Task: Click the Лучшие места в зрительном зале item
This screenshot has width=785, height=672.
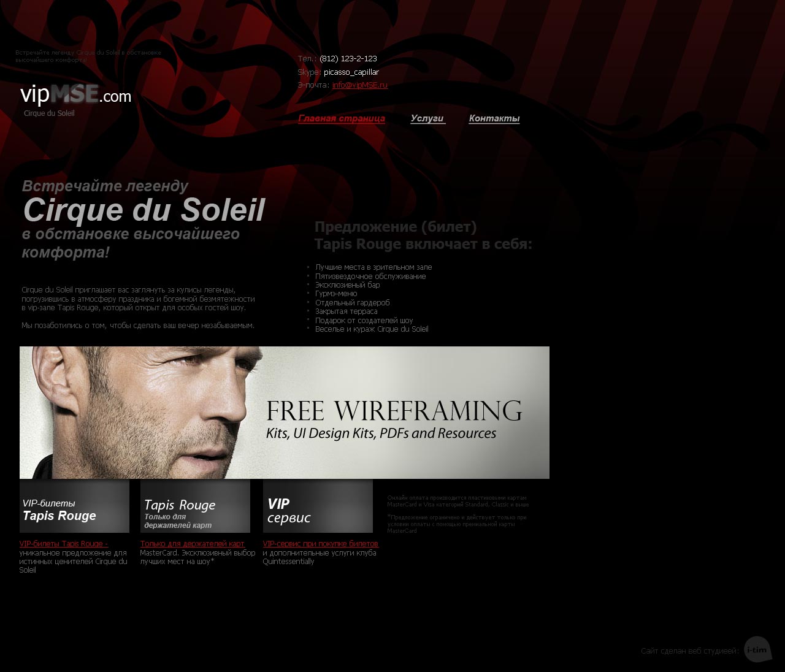Action: [373, 267]
